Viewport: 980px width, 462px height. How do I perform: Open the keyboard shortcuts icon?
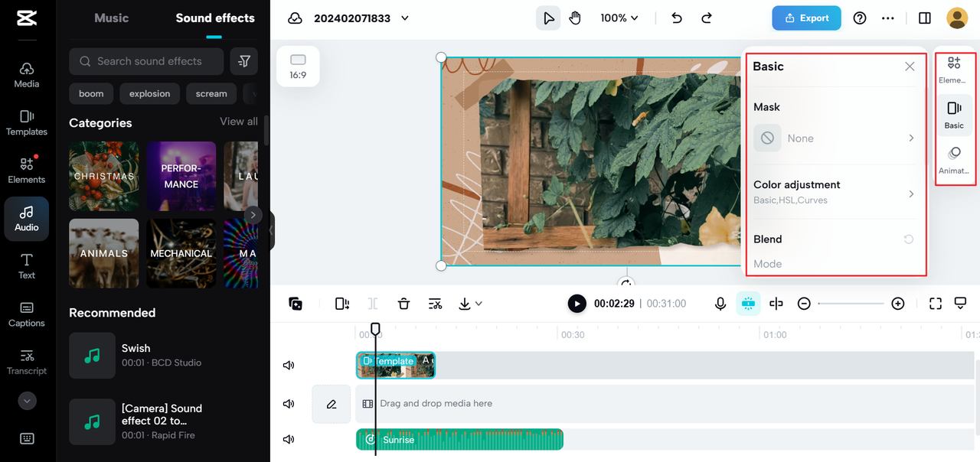point(27,438)
